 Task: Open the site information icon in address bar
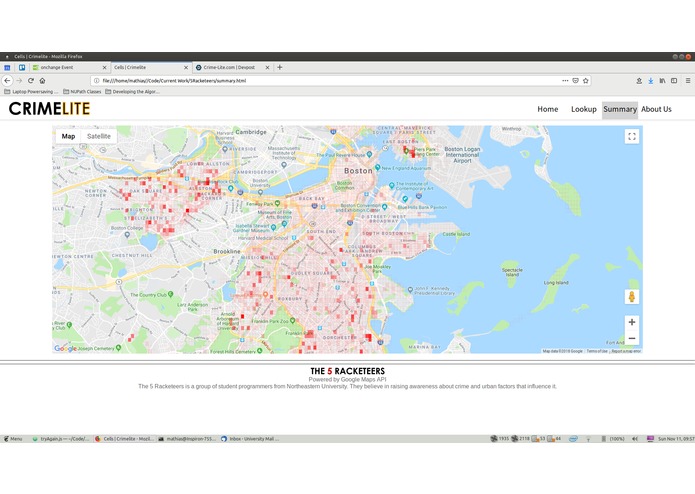point(96,81)
